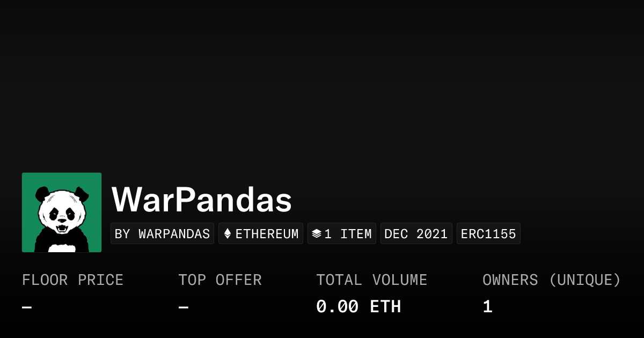
Task: Click the DEC 2021 creation date badge
Action: (416, 234)
